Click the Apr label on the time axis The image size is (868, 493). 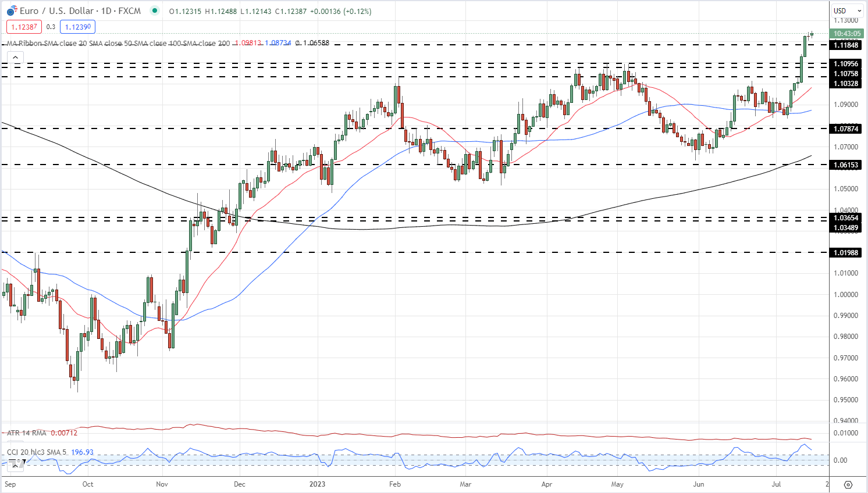click(x=546, y=484)
